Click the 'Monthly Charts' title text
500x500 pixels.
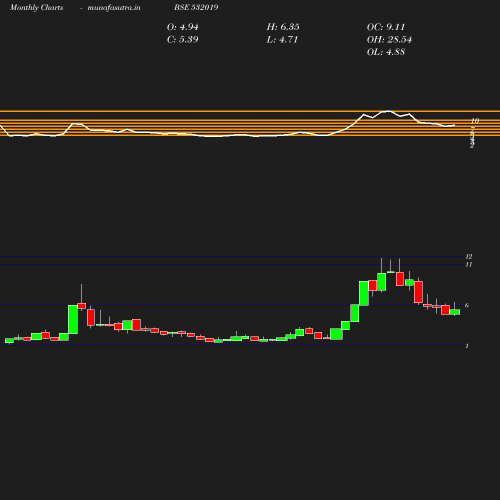[36, 7]
